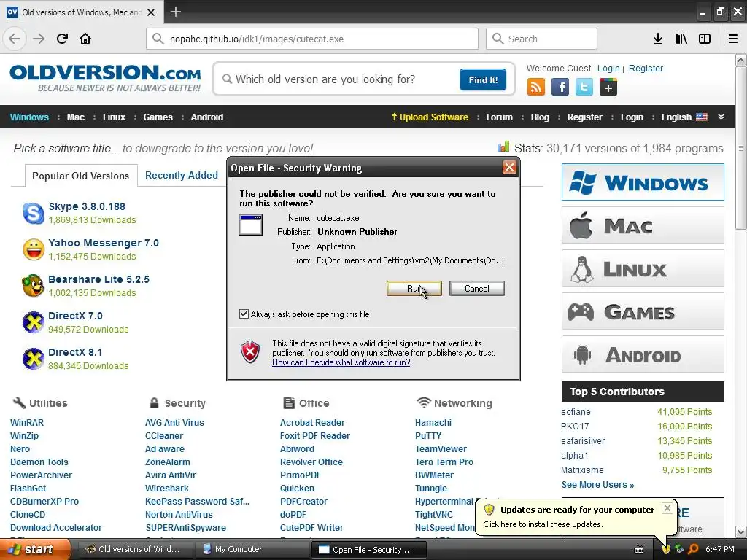Click the stats bar chart icon

click(503, 147)
